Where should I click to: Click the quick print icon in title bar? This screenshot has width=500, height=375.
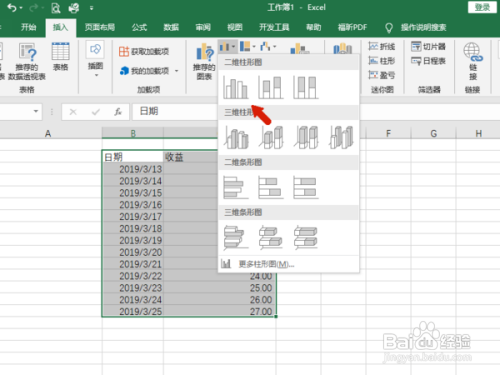click(74, 7)
